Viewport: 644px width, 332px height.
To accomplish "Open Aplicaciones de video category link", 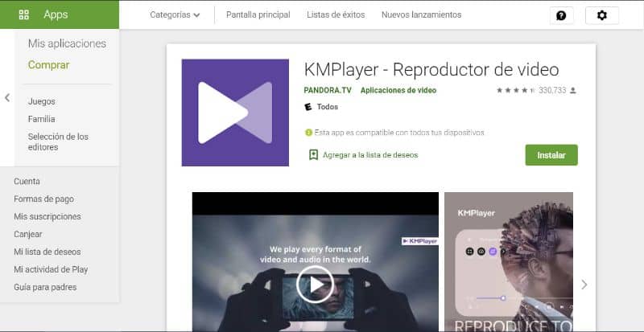I will click(x=398, y=90).
